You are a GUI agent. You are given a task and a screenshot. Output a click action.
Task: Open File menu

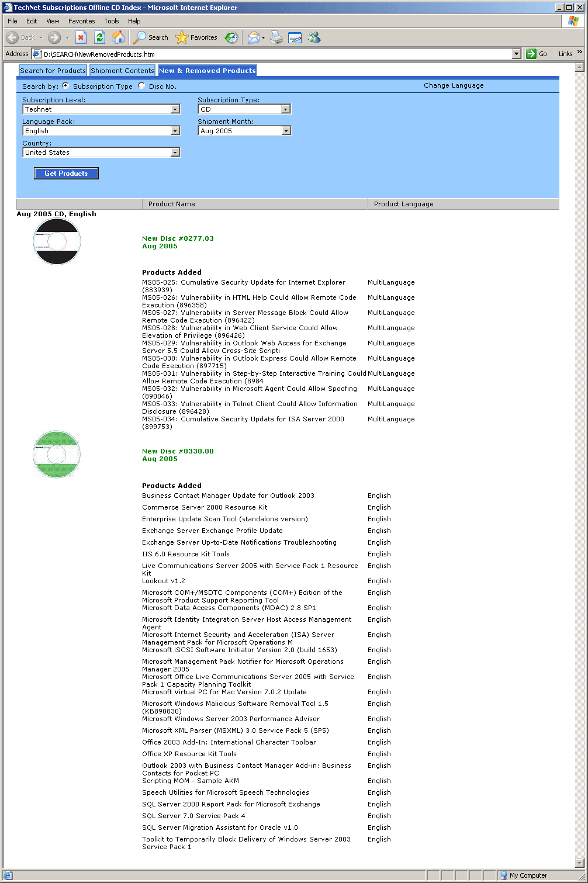click(12, 21)
